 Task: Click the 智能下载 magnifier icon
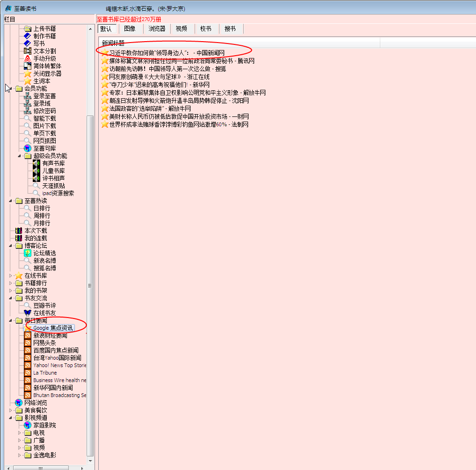(28, 119)
